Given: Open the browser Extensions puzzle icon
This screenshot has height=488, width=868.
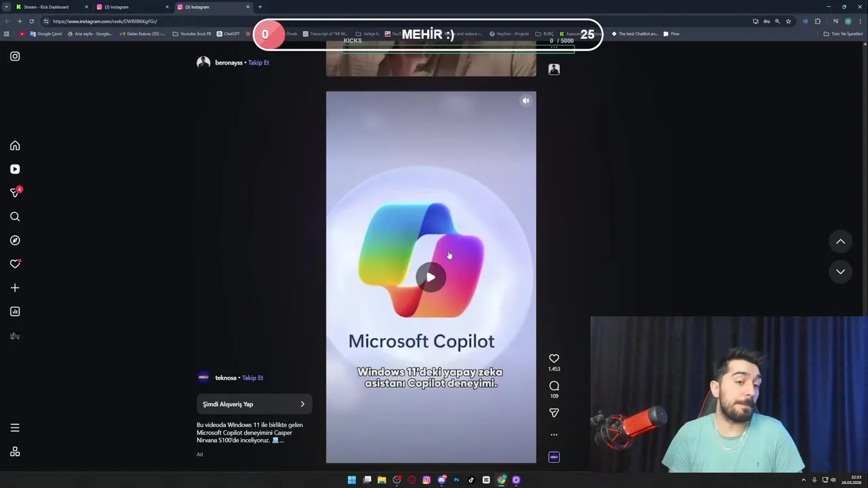Looking at the screenshot, I should pos(818,21).
